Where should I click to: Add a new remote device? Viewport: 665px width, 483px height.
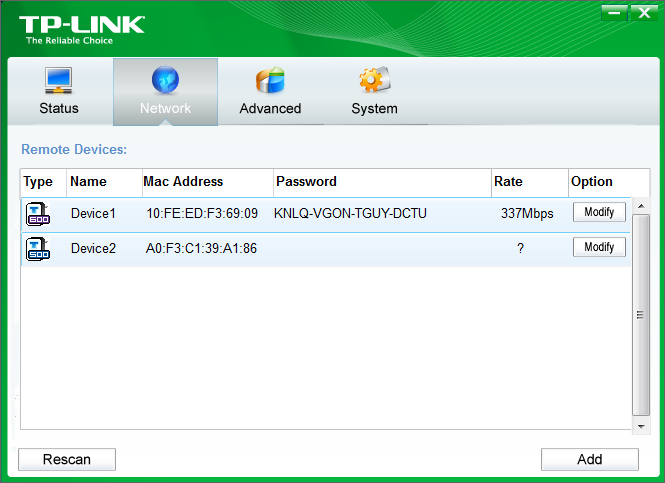pos(590,459)
